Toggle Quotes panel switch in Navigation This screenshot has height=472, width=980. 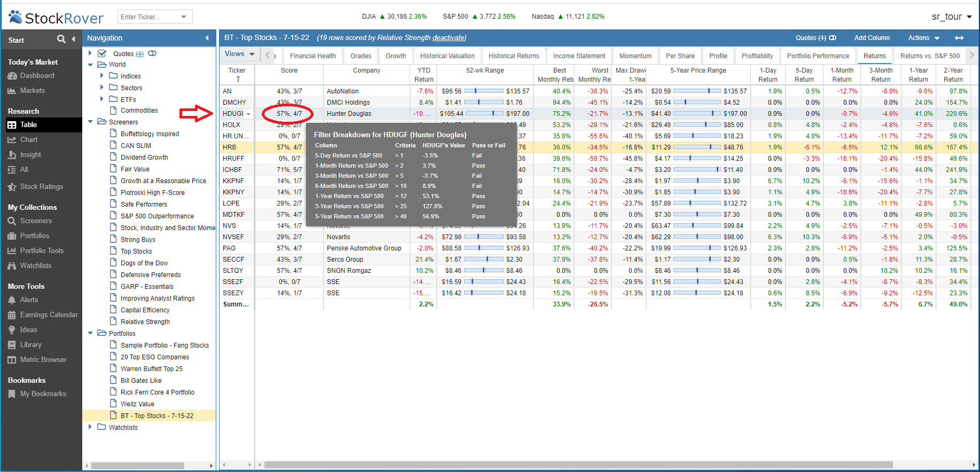pos(152,53)
